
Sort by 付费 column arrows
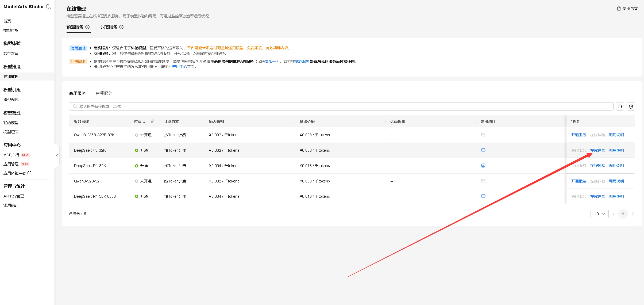click(x=152, y=121)
